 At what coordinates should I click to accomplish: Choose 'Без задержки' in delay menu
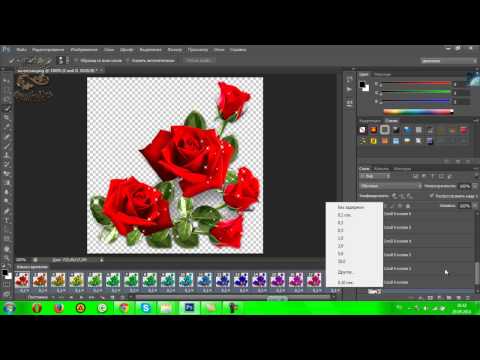(x=351, y=207)
